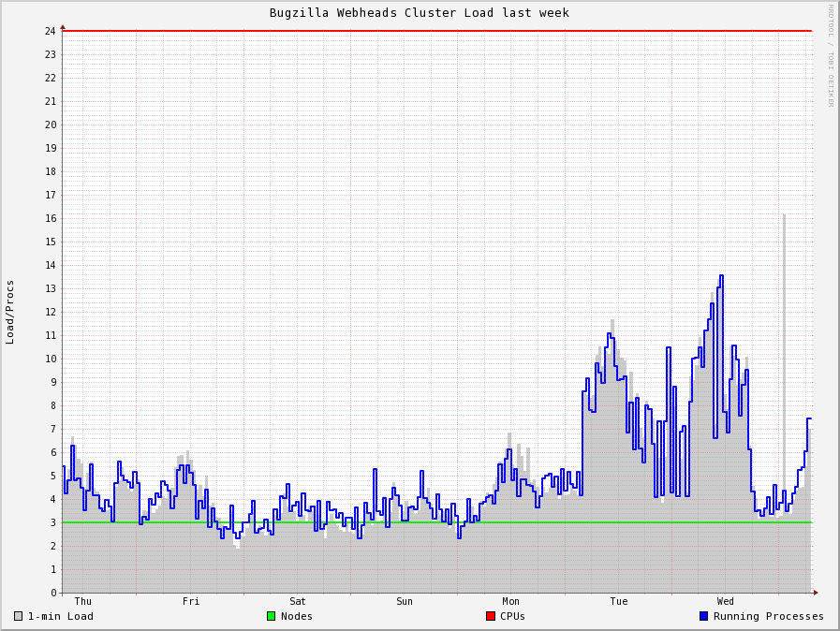Click the y-axis value '9'
This screenshot has width=840, height=631.
click(53, 382)
